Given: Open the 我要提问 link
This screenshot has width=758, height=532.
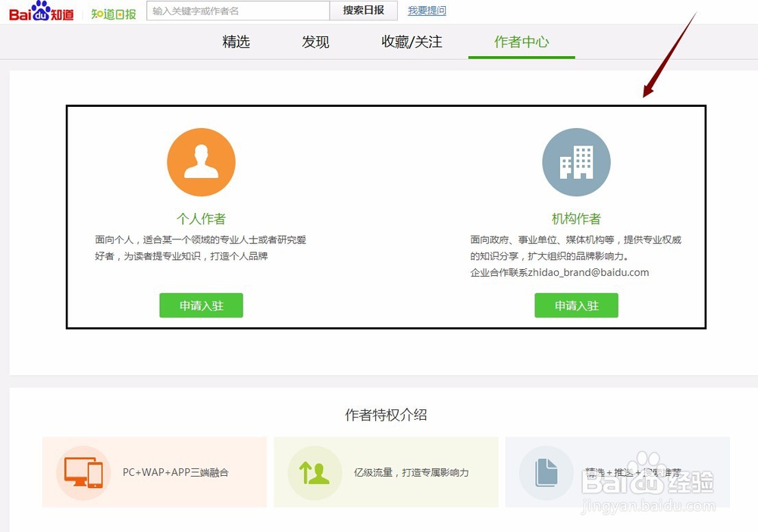Looking at the screenshot, I should (427, 10).
